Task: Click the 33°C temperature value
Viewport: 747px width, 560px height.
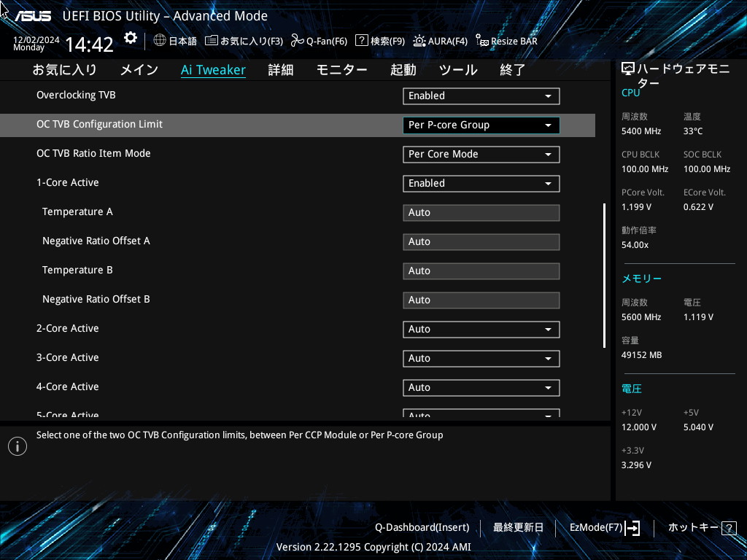Action: 693,131
